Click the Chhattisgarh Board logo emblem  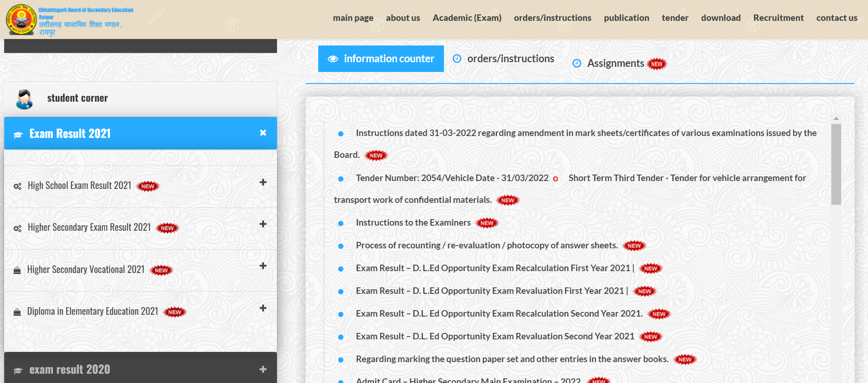[x=21, y=19]
